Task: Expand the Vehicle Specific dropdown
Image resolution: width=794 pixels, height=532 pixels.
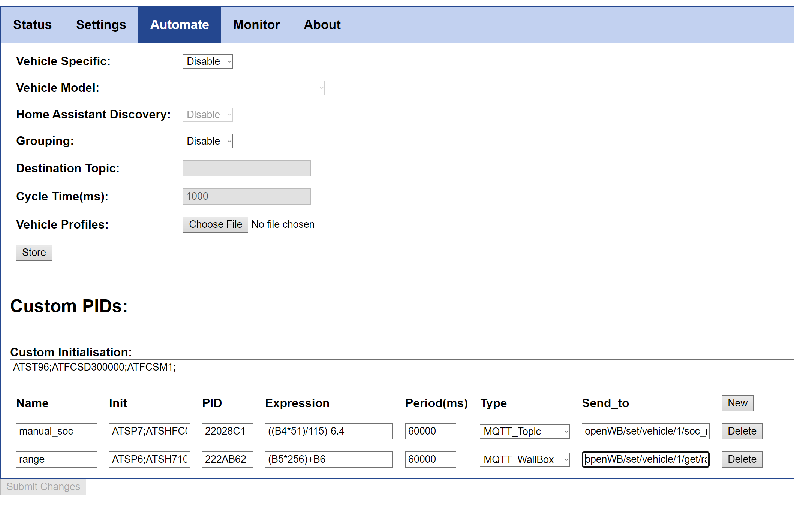Action: (208, 61)
